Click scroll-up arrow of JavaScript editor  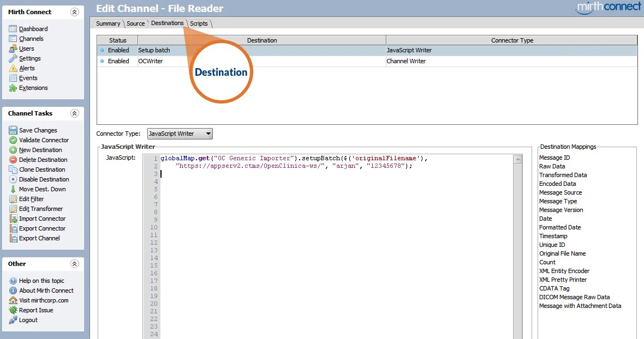point(518,159)
